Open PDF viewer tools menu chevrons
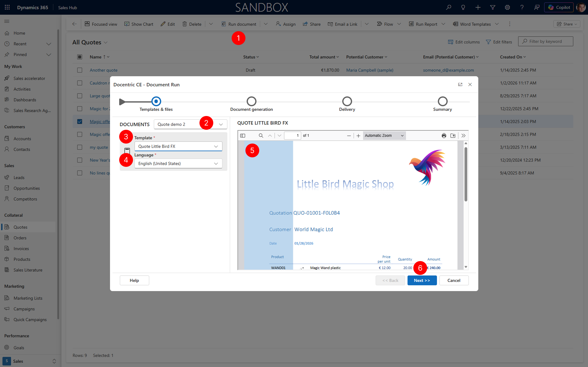This screenshot has width=588, height=367. coord(464,136)
